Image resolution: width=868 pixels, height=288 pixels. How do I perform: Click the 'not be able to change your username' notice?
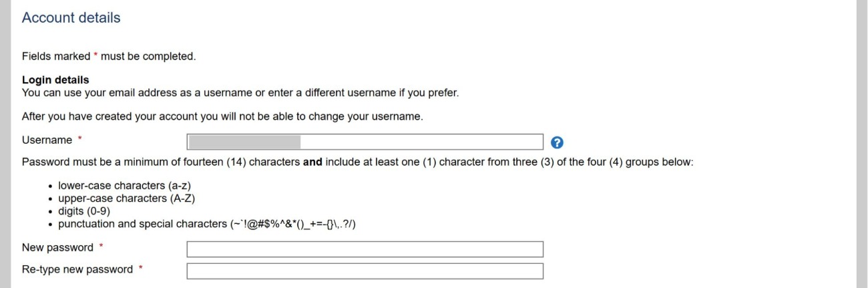[222, 116]
